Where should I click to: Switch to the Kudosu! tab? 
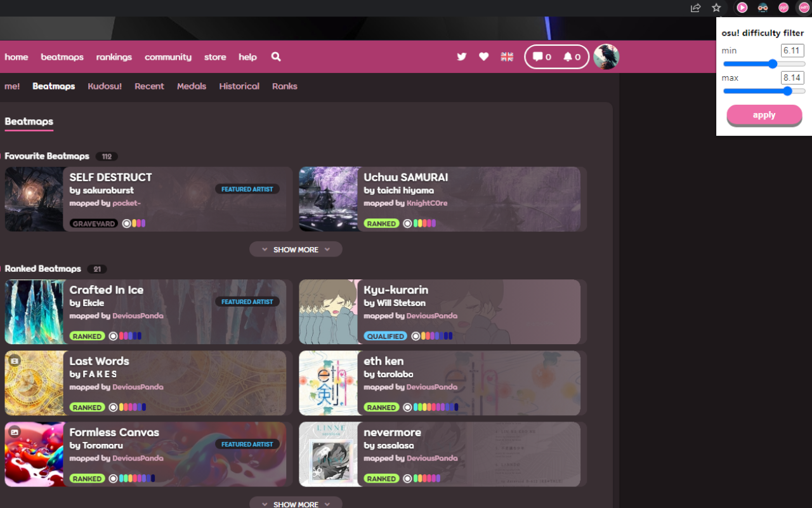coord(105,86)
